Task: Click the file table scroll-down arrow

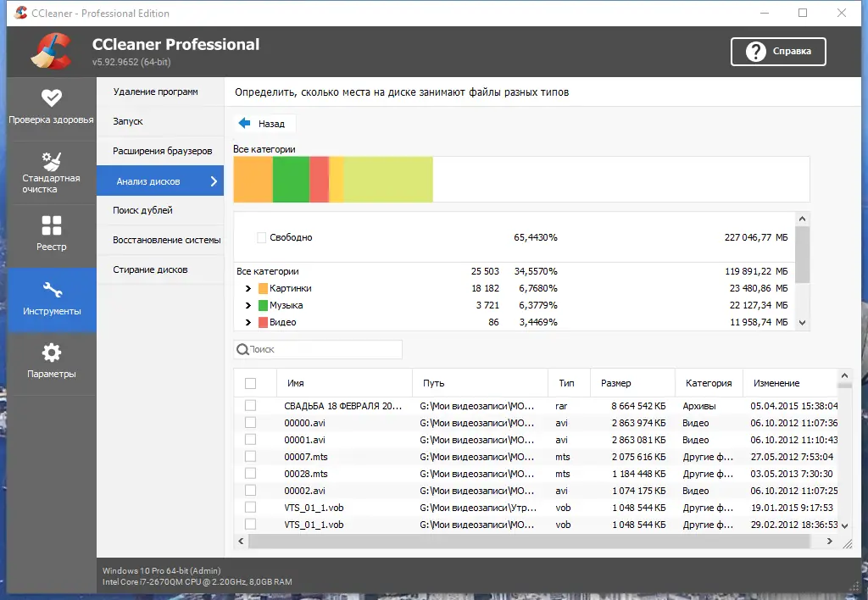Action: (x=845, y=526)
